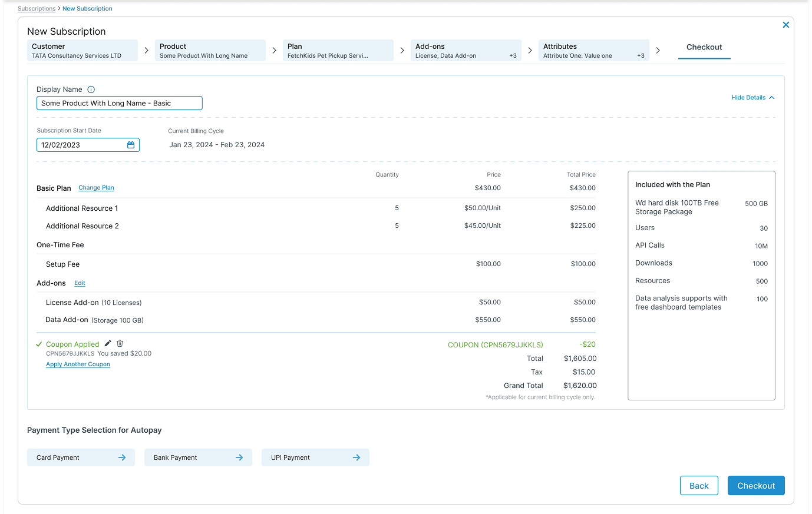The height and width of the screenshot is (514, 812).
Task: Click the arrow on Bank Payment
Action: click(x=239, y=457)
